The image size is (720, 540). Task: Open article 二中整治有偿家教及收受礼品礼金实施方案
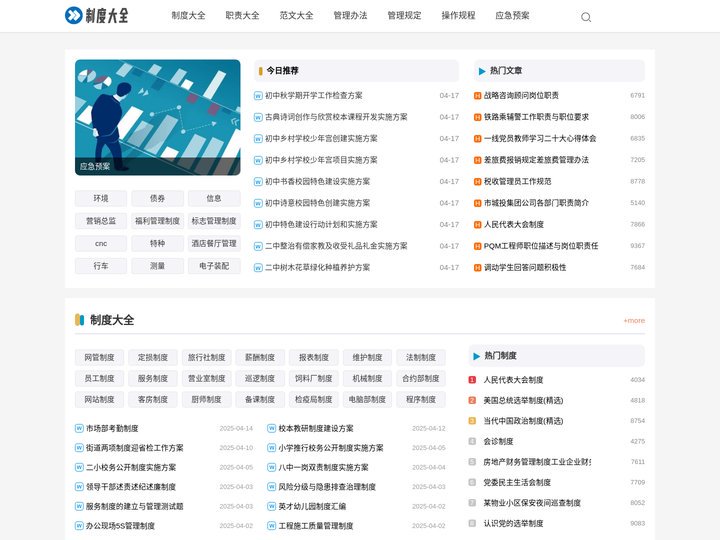(x=336, y=246)
